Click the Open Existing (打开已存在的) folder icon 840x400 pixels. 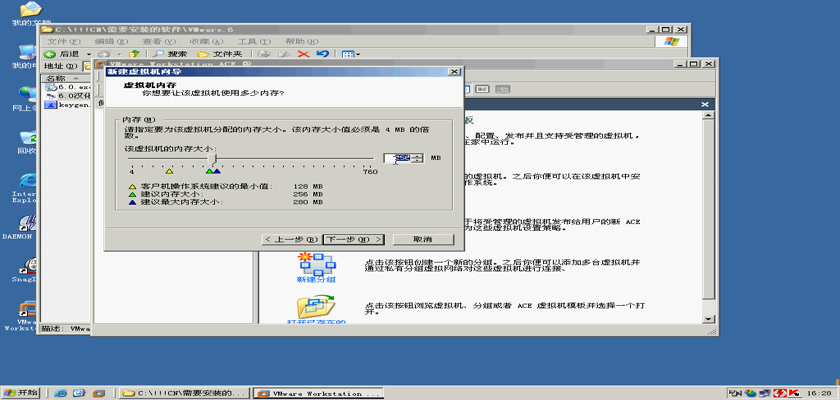coord(316,306)
